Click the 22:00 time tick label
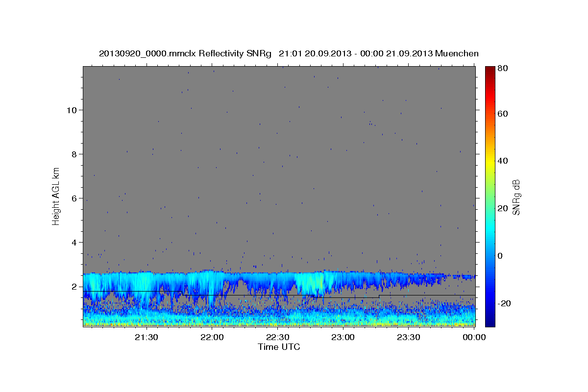The image size is (588, 392). (x=212, y=337)
